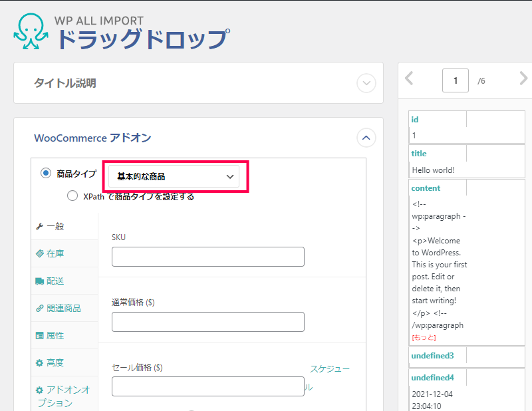532x411 pixels.
Task: Click the 2021-12-04 23:04:10 date value
Action: point(432,400)
